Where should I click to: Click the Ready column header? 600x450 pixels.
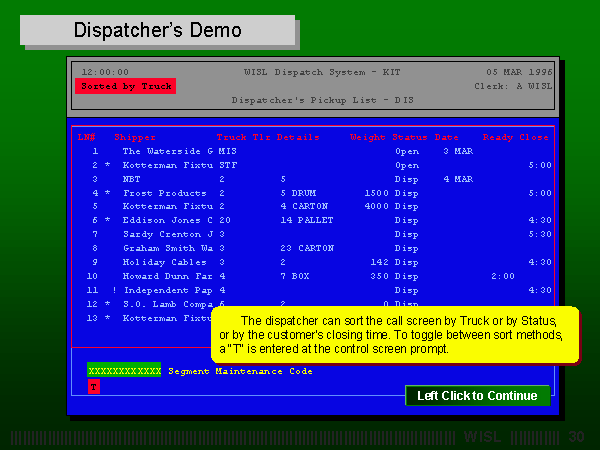[497, 137]
